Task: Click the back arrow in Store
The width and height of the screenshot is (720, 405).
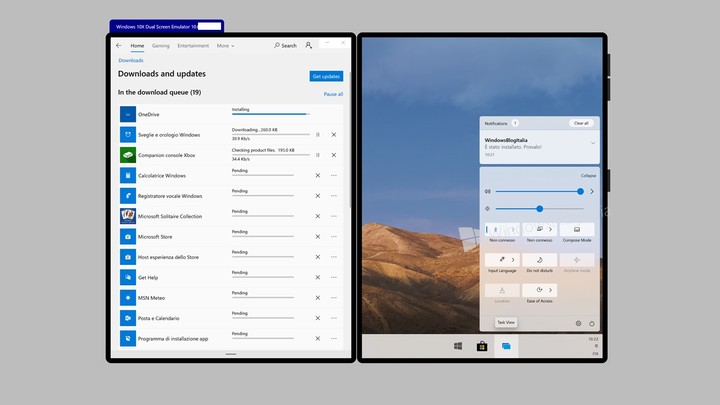Action: coord(119,45)
